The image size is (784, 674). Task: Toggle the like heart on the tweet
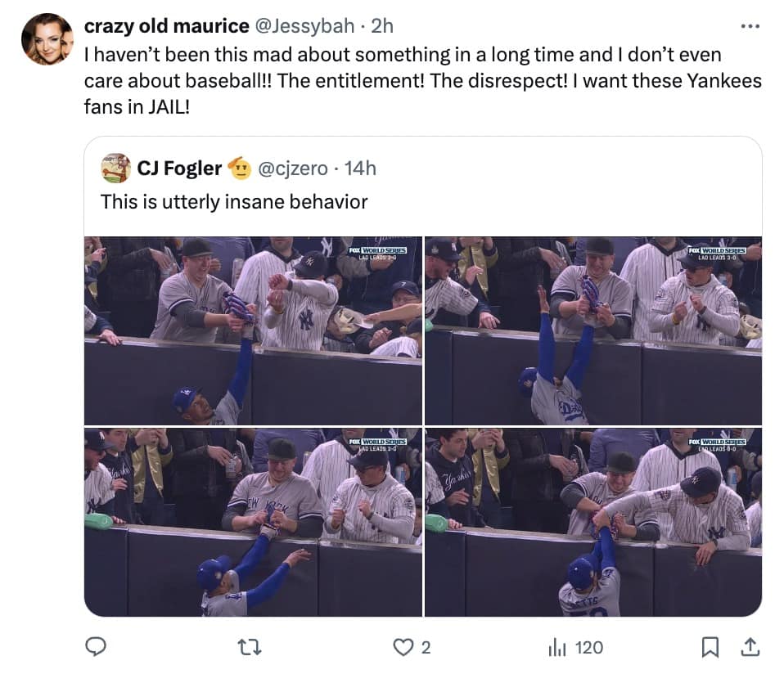click(x=403, y=647)
